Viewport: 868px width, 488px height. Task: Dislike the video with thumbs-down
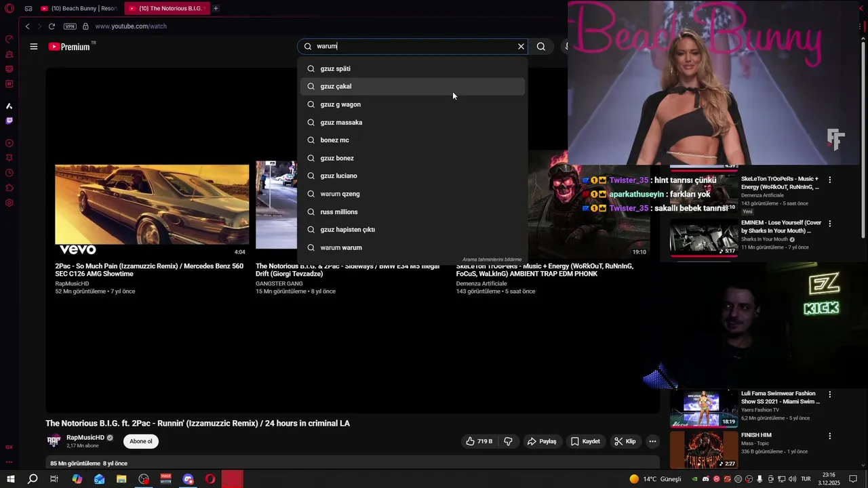508,441
